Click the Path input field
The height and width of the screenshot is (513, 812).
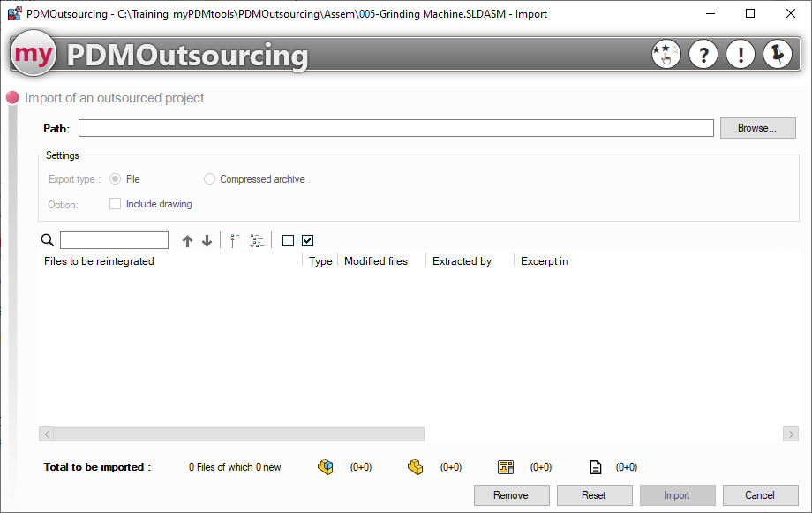coord(395,129)
